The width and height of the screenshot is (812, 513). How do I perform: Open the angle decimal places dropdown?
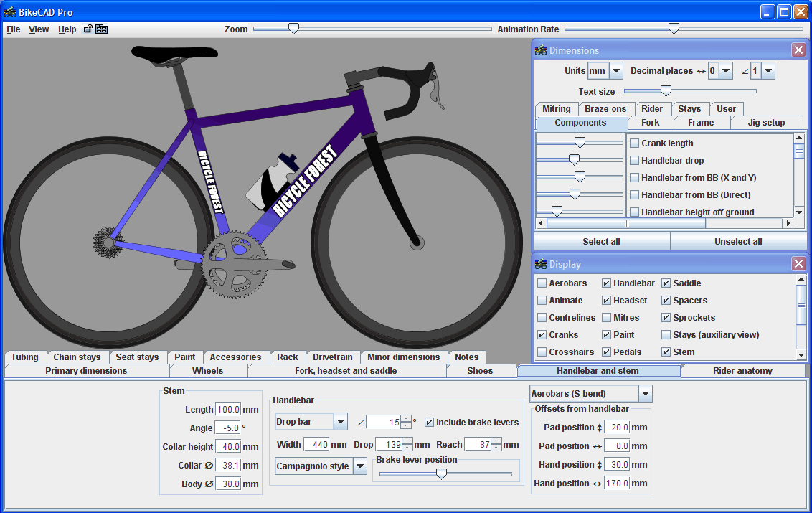pos(768,71)
